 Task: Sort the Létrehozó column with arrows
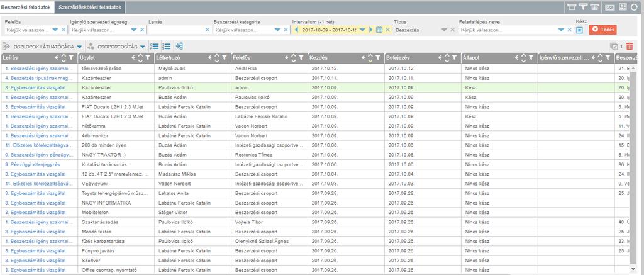[217, 59]
